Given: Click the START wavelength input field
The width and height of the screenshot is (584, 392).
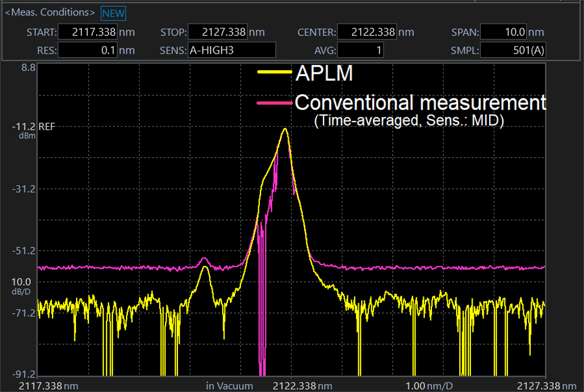Looking at the screenshot, I should click(88, 32).
